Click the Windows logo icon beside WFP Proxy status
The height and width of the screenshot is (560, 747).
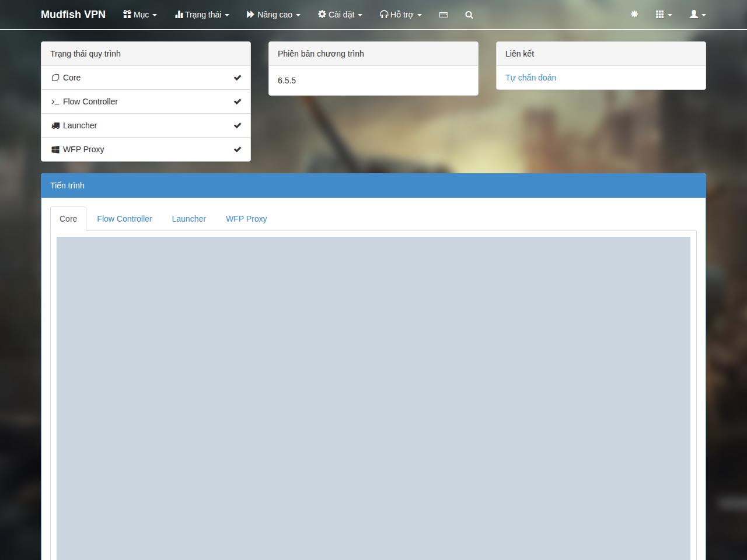point(55,149)
